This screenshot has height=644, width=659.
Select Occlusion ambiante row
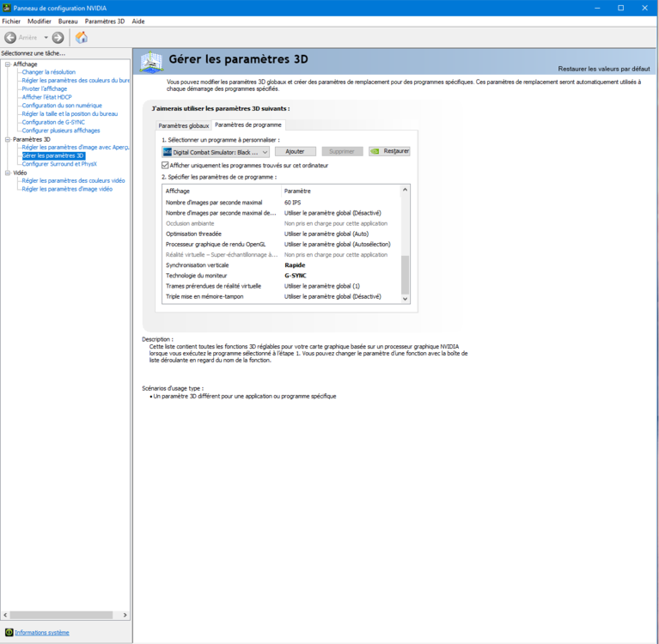(281, 223)
